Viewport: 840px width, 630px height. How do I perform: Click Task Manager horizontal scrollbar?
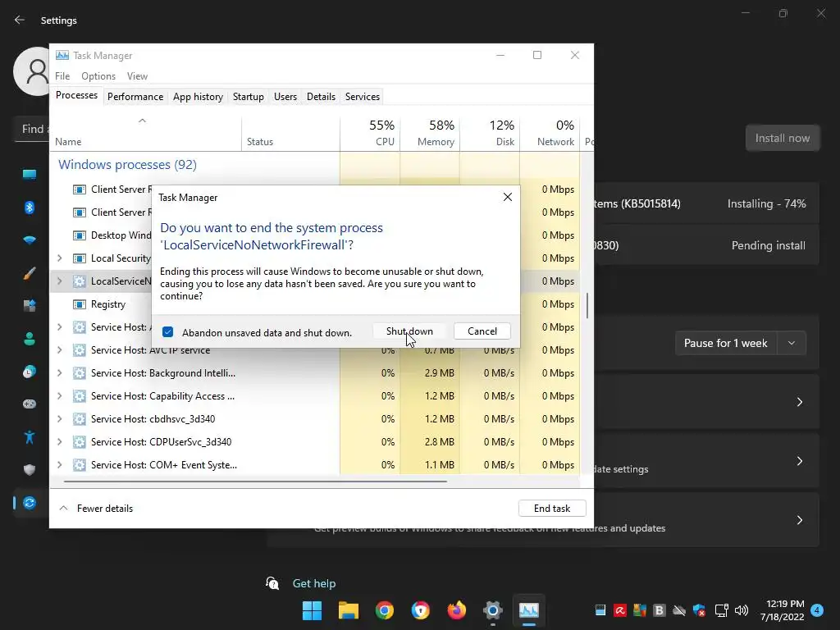pos(255,481)
